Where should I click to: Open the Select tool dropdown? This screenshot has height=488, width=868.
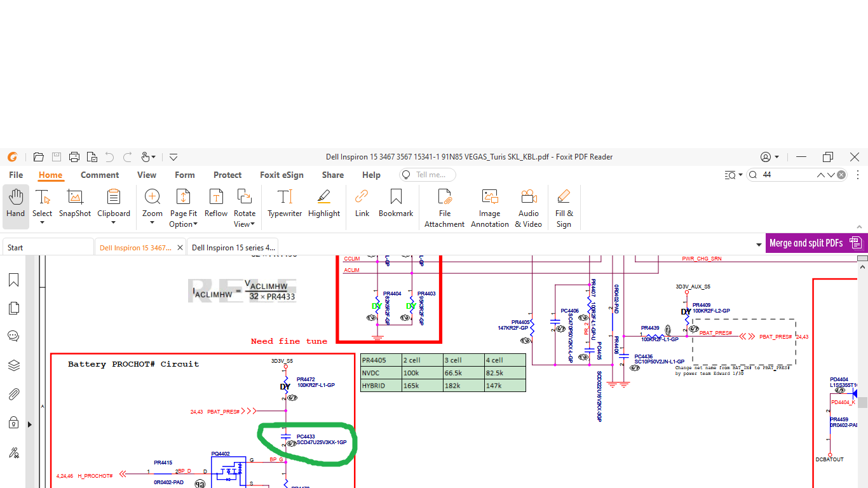[43, 222]
